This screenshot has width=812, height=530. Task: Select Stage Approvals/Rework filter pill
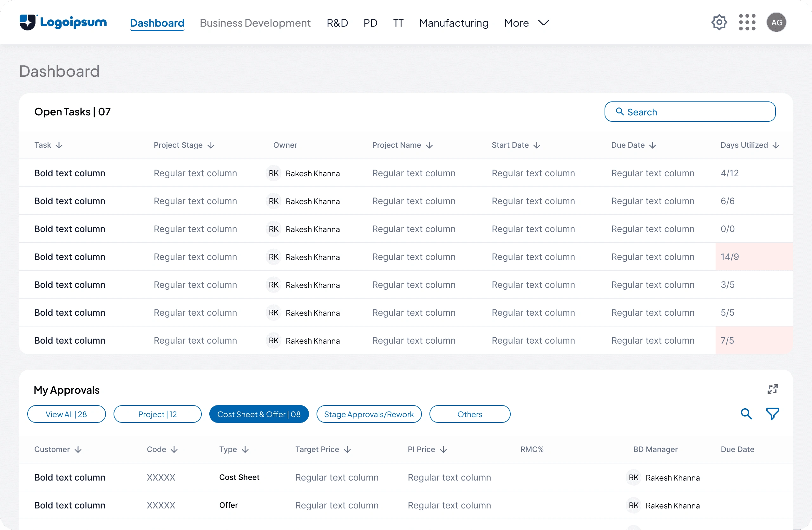369,414
